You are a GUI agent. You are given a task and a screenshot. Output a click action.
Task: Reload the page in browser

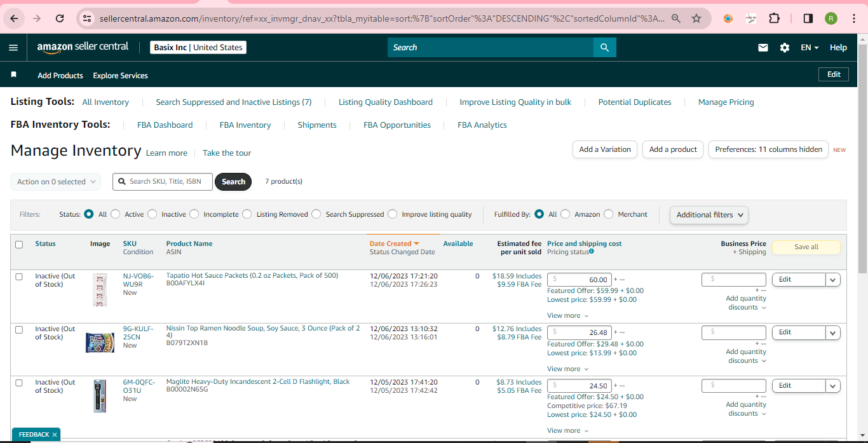[60, 18]
